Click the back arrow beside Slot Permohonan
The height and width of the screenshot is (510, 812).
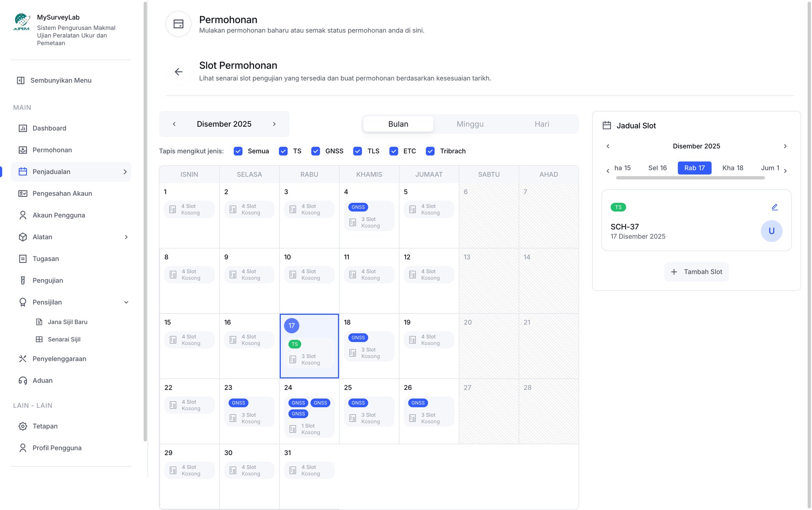(x=178, y=72)
